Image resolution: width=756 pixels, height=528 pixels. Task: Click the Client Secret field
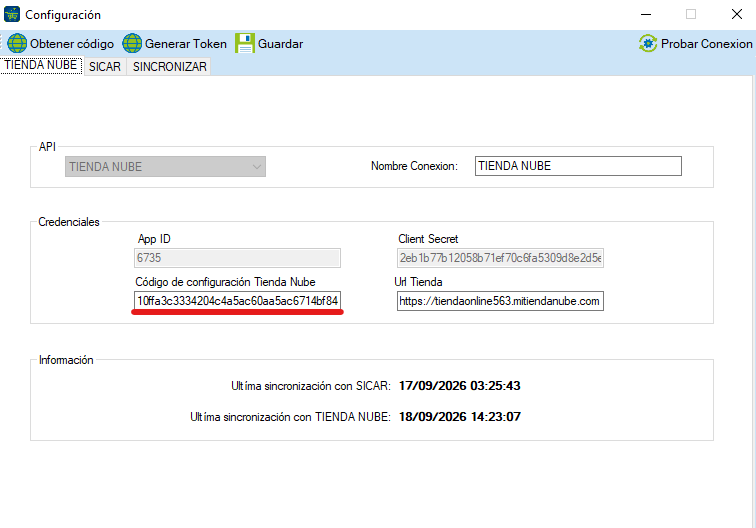point(500,258)
